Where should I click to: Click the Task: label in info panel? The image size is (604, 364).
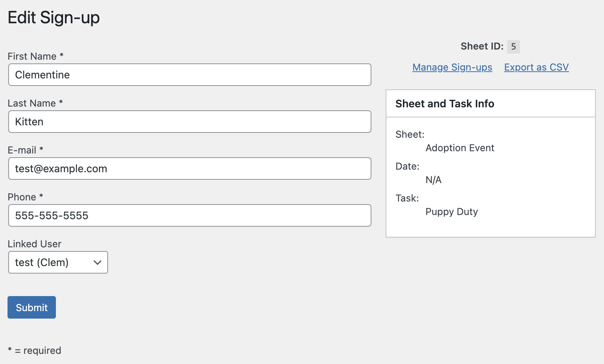point(407,198)
